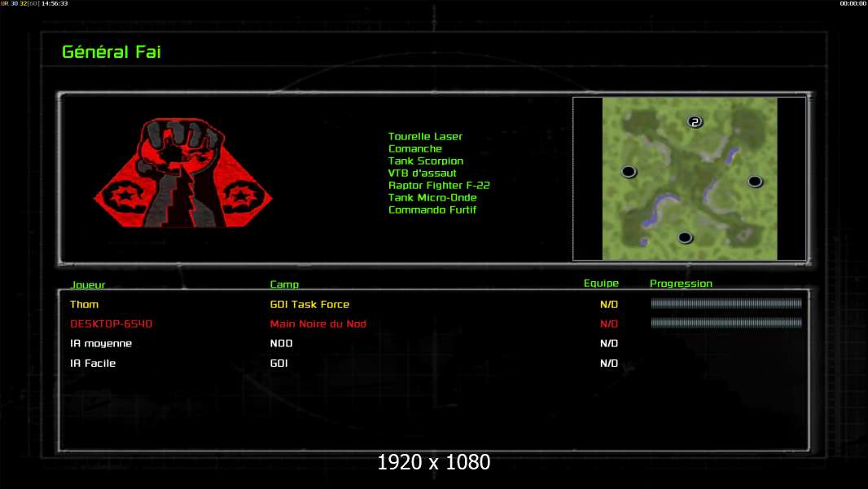Click GDI Task Force faction text
868x489 pixels.
coord(309,304)
